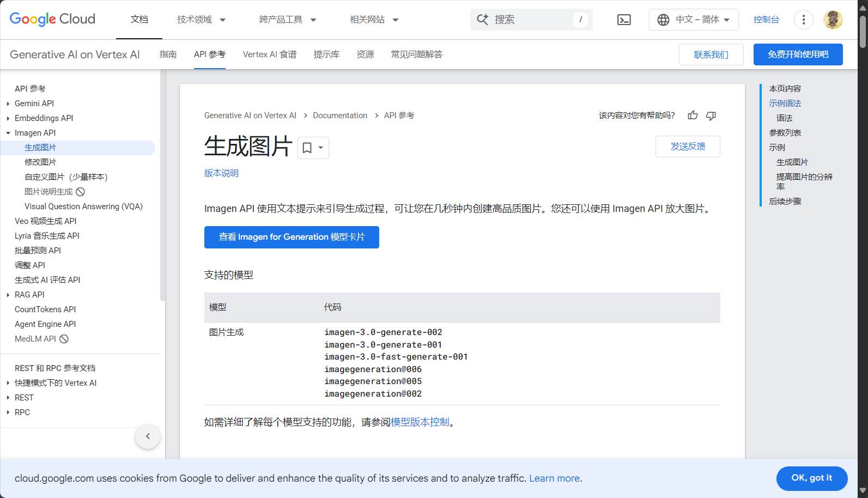Image resolution: width=868 pixels, height=498 pixels.
Task: Accept cookies with OK, got it
Action: [x=812, y=478]
